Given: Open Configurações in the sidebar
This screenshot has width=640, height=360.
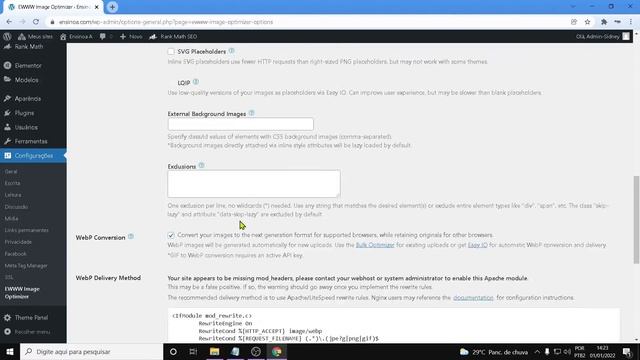Looking at the screenshot, I should click(x=33, y=156).
